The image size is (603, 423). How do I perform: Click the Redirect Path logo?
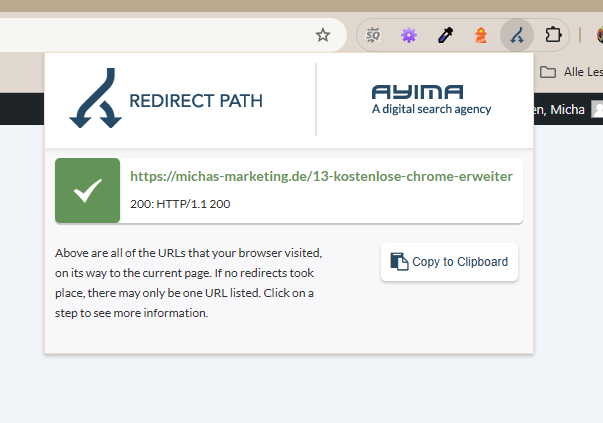(166, 98)
